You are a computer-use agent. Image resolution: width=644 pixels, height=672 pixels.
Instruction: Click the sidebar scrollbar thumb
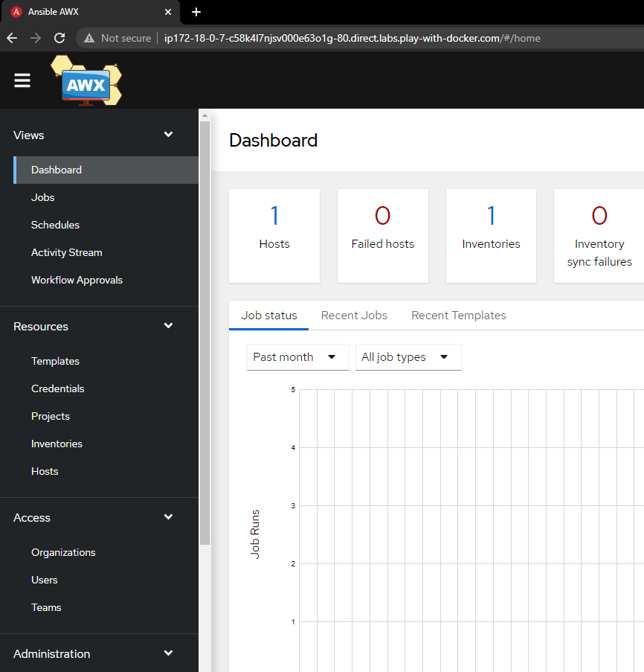[205, 333]
